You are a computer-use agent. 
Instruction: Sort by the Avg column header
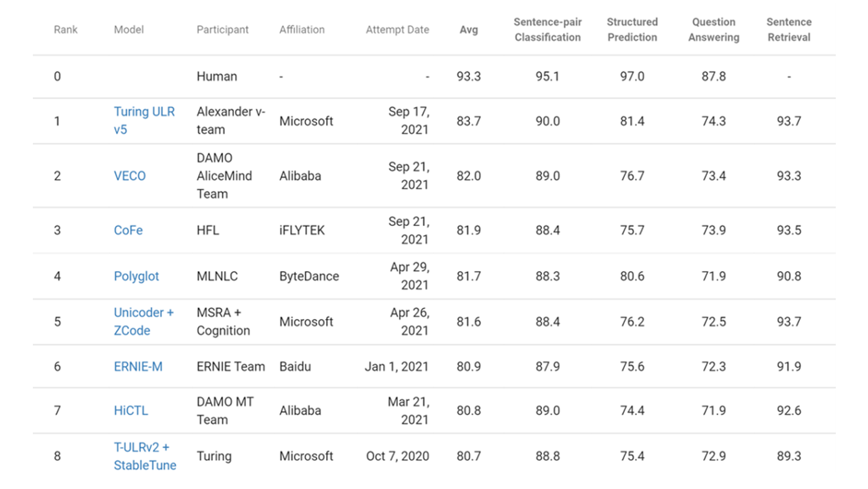tap(469, 30)
